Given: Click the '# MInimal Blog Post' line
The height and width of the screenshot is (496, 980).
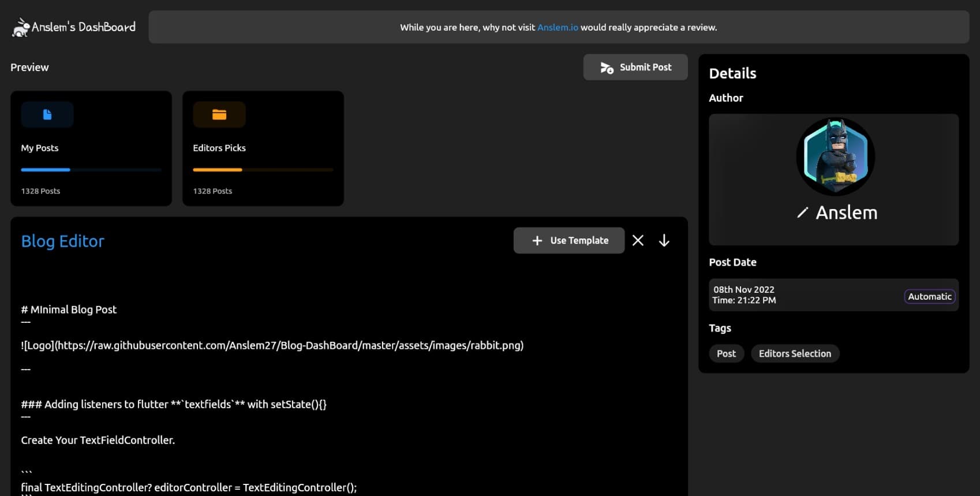Looking at the screenshot, I should point(69,309).
